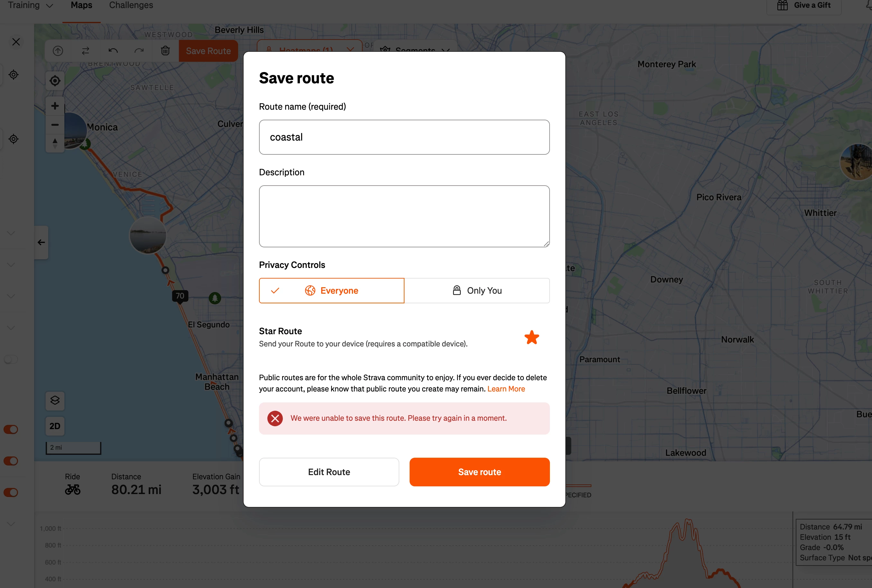Expand the Training dropdown menu

pyautogui.click(x=30, y=5)
